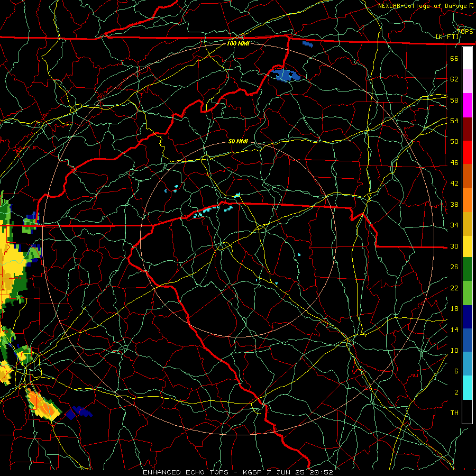Click the large blue echo near the 100 NMI ring
Viewport: 476px width, 476px height.
pyautogui.click(x=285, y=75)
